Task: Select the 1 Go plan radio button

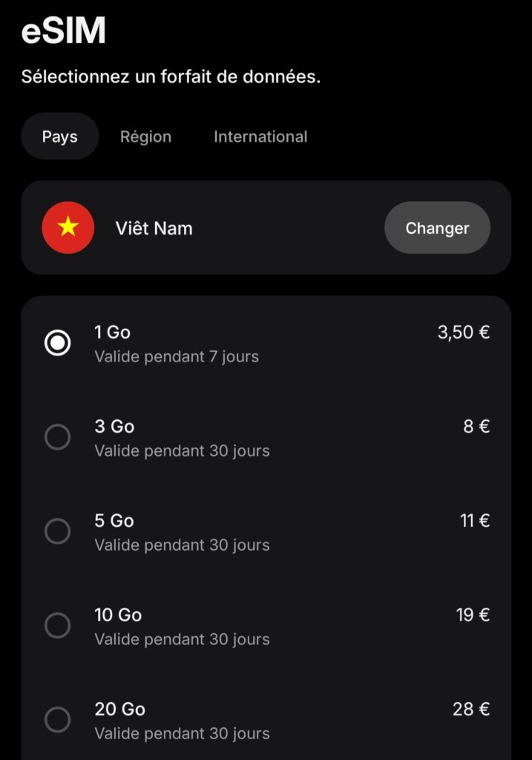Action: (58, 343)
